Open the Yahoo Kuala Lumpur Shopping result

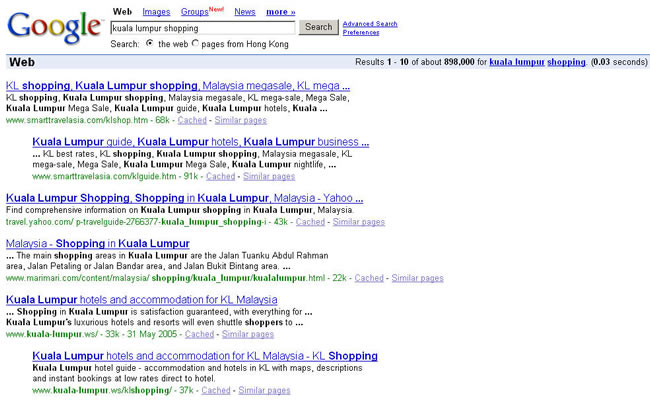[184, 199]
